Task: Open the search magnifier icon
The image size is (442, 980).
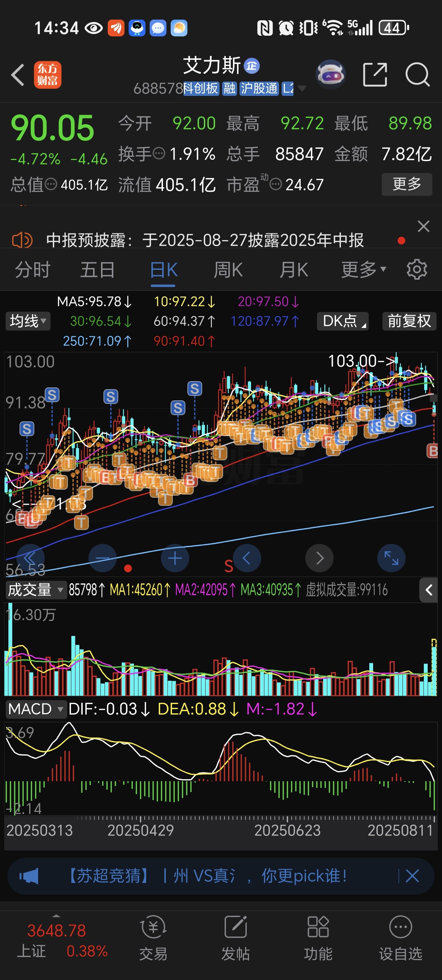Action: 417,75
